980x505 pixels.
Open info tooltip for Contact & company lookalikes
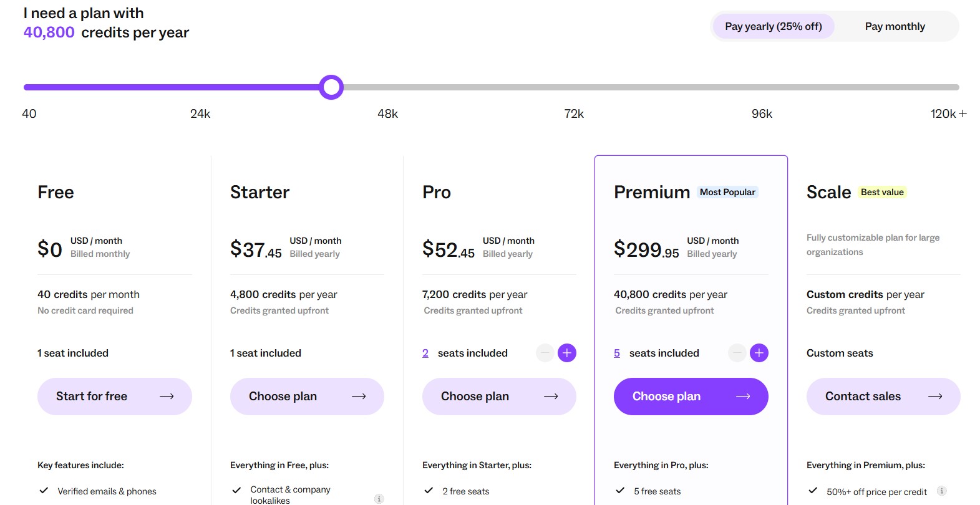point(379,498)
